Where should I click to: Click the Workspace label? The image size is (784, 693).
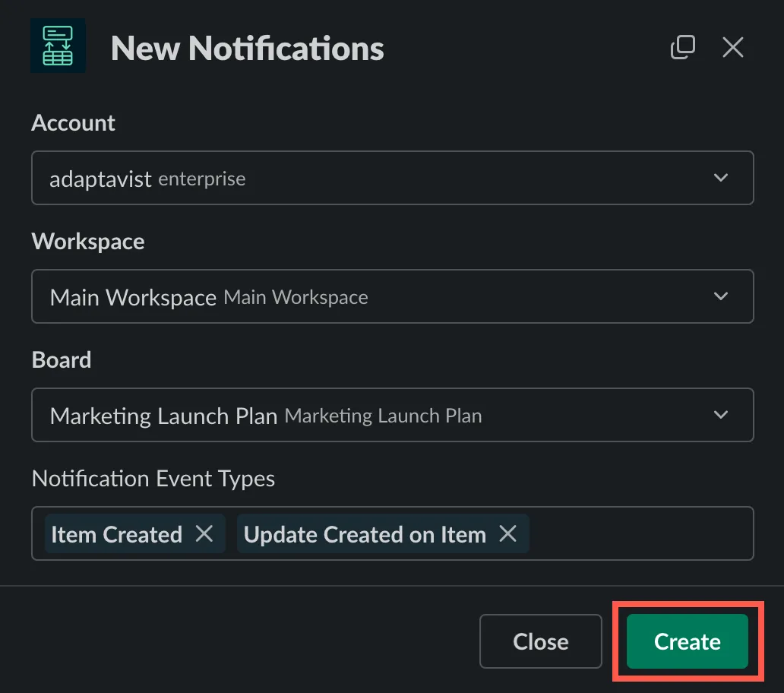pos(88,242)
